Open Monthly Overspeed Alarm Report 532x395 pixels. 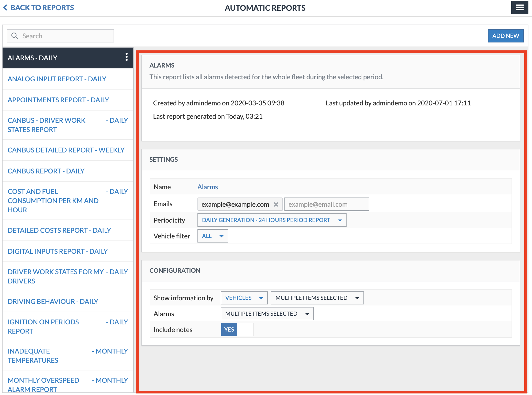(68, 382)
